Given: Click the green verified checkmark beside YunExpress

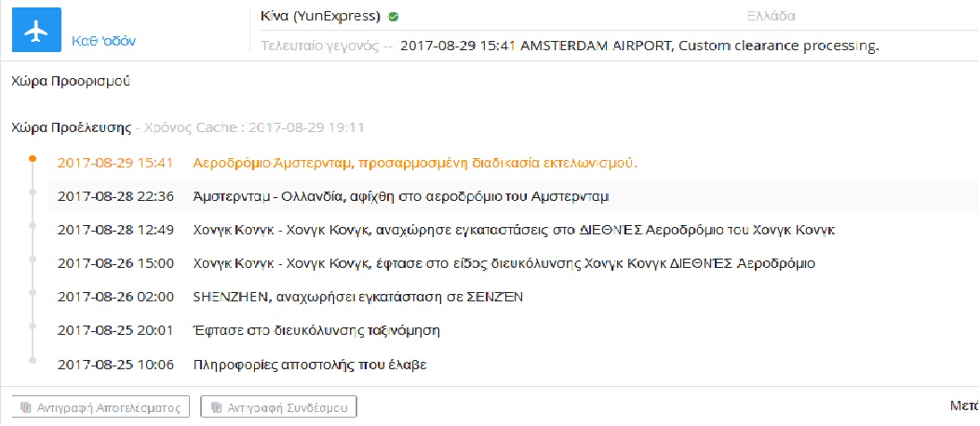Looking at the screenshot, I should pos(394,17).
